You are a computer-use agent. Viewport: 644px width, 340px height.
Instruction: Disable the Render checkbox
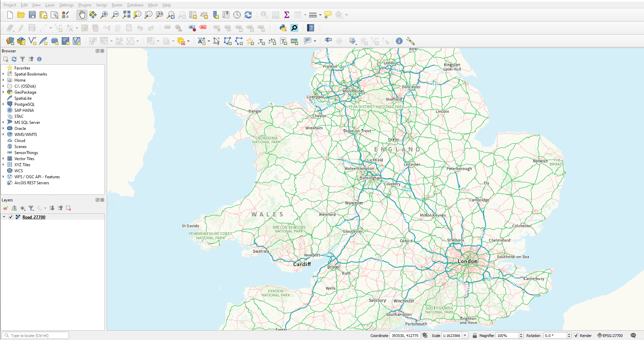(576, 335)
